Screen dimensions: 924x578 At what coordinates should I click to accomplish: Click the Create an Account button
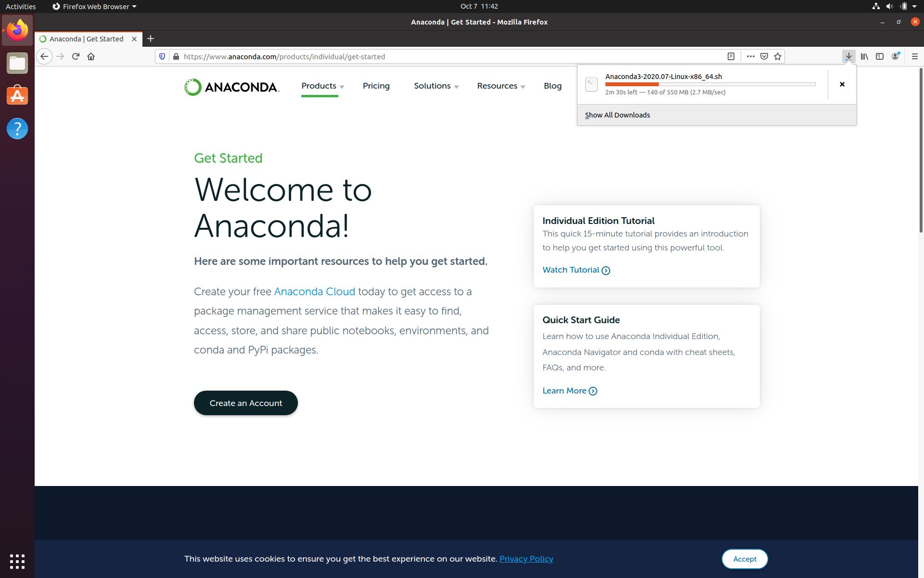pyautogui.click(x=245, y=403)
